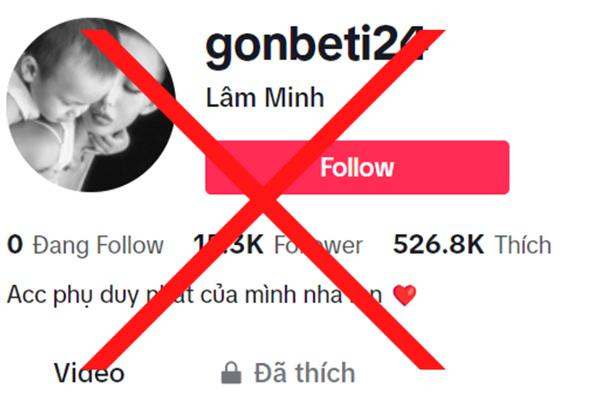This screenshot has height=400, width=600.
Task: Click the Thích likes label
Action: pos(523,245)
